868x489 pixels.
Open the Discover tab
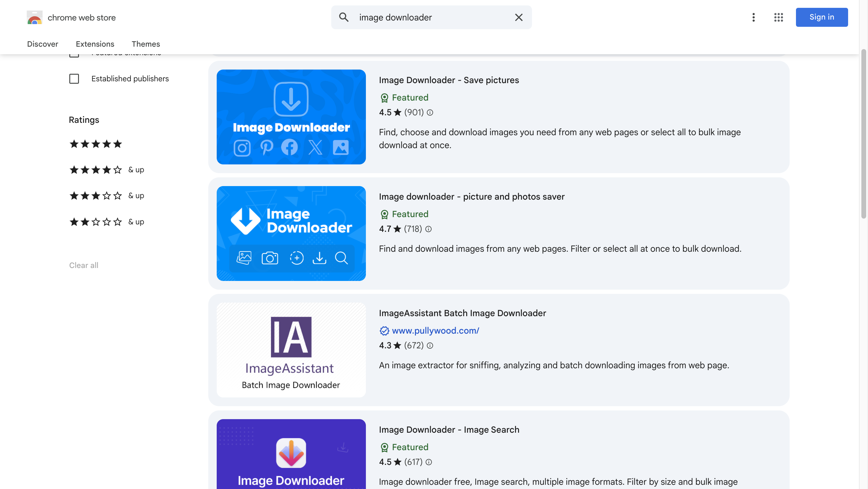(42, 44)
